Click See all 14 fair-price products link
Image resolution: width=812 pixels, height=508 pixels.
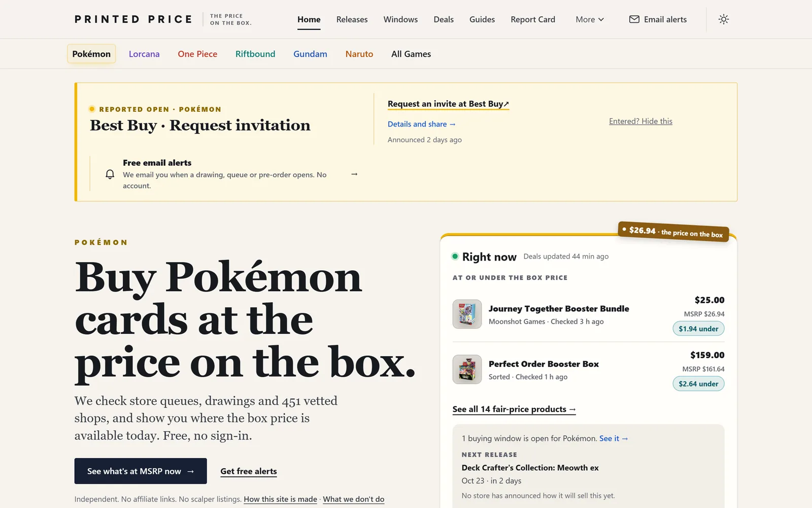point(514,409)
